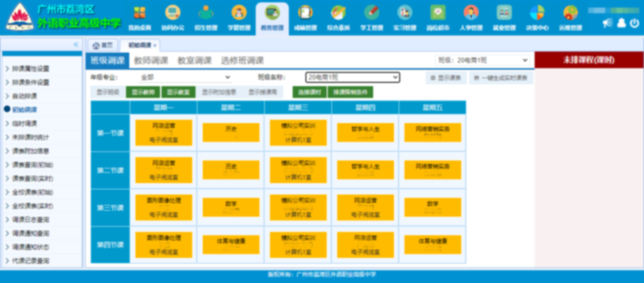Open the user profile icon
644x283 pixels.
(x=621, y=23)
